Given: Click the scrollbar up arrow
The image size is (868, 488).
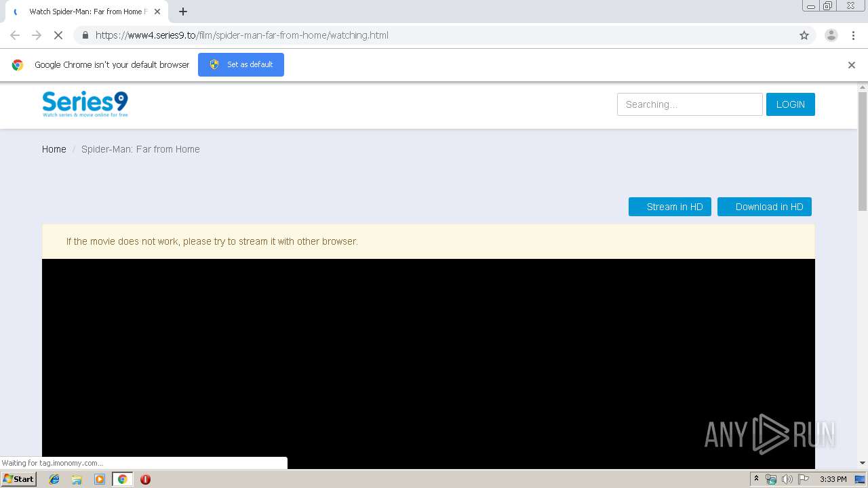Looking at the screenshot, I should click(x=863, y=87).
